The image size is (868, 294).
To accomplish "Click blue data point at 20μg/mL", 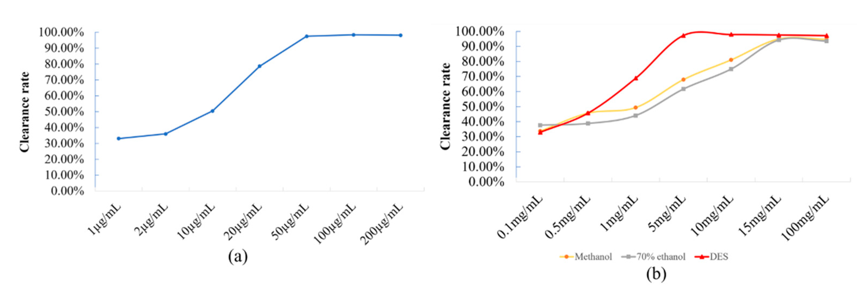I will pyautogui.click(x=260, y=66).
